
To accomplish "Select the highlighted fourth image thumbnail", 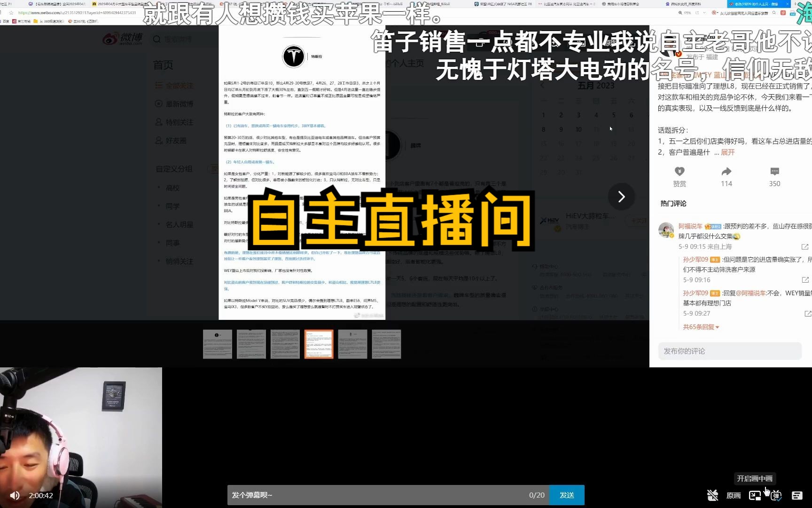I will tap(319, 344).
